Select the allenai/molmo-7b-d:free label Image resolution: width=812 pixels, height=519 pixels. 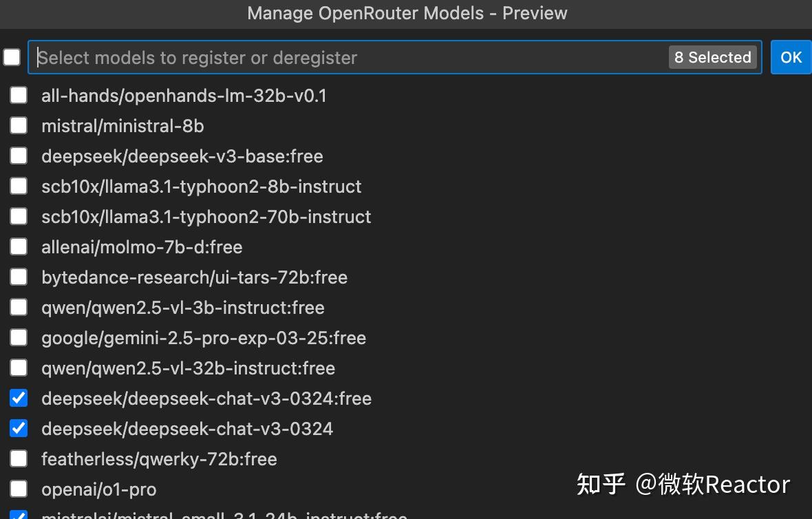142,247
